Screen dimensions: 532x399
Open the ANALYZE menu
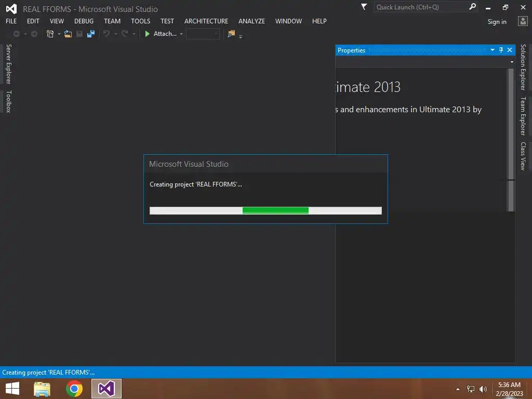pos(251,21)
